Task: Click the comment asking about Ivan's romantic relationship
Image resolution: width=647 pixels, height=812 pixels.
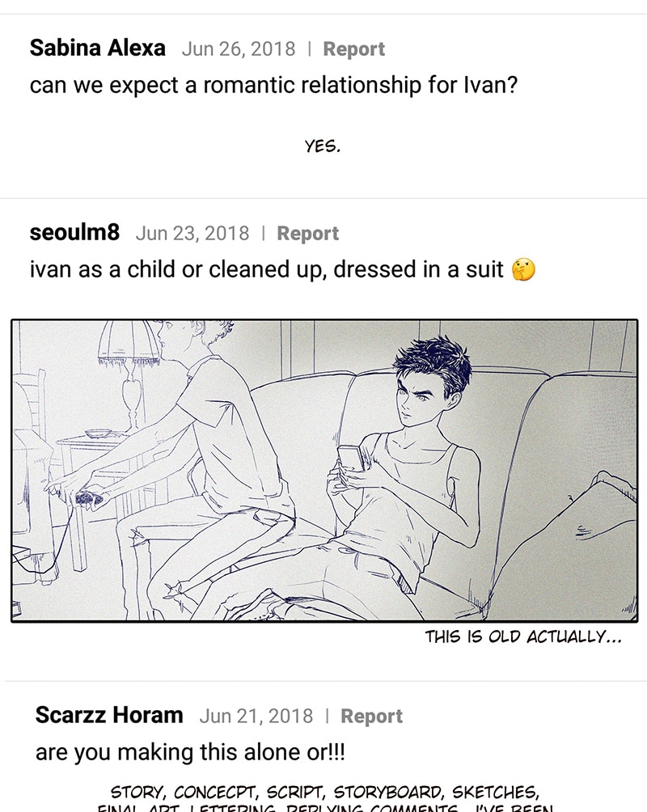Action: tap(273, 85)
